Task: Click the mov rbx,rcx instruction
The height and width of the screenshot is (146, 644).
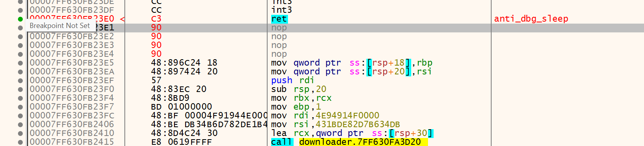Action: (302, 98)
